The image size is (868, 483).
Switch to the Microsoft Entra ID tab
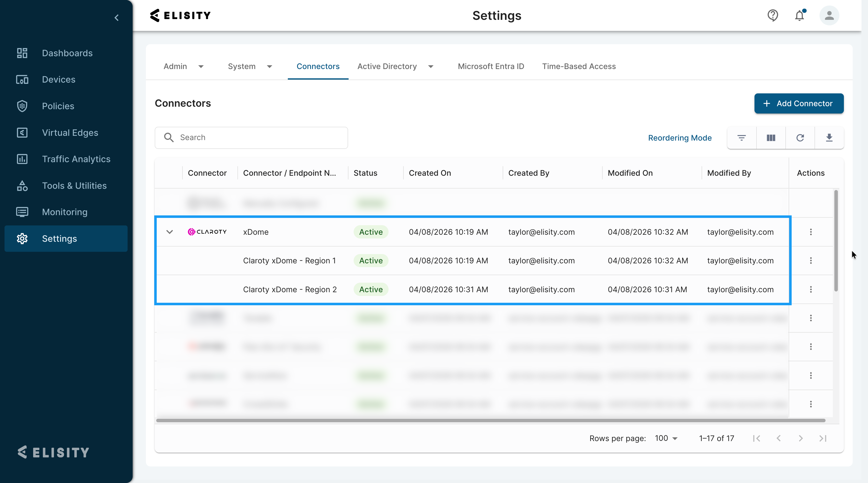pos(491,66)
